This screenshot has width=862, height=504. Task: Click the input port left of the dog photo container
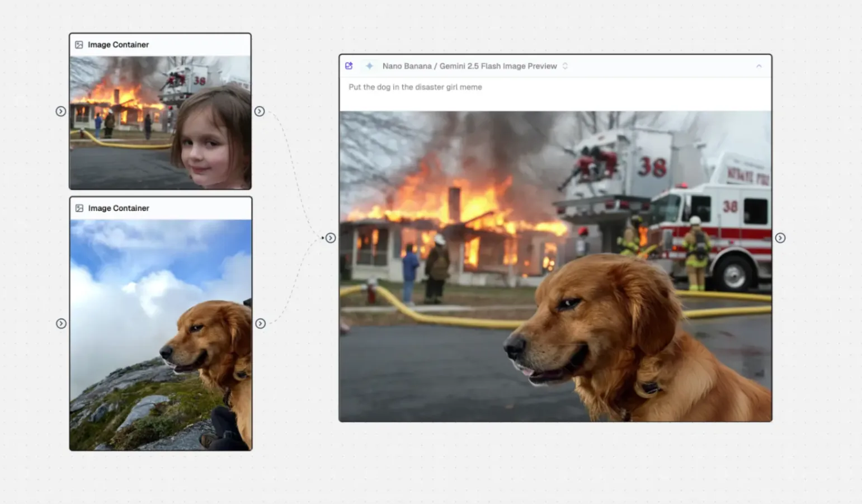pyautogui.click(x=61, y=323)
